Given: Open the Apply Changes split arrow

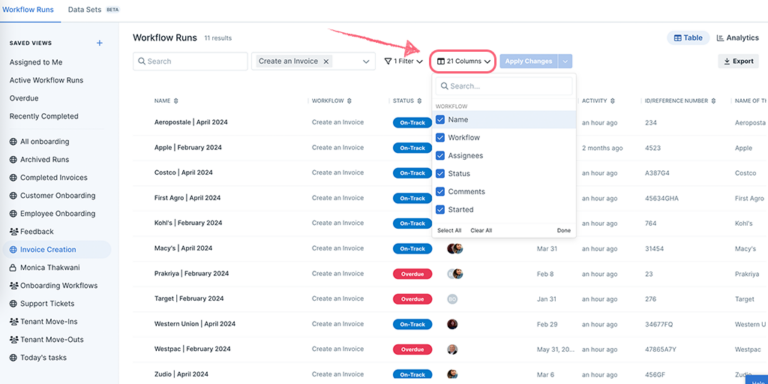Looking at the screenshot, I should [565, 61].
